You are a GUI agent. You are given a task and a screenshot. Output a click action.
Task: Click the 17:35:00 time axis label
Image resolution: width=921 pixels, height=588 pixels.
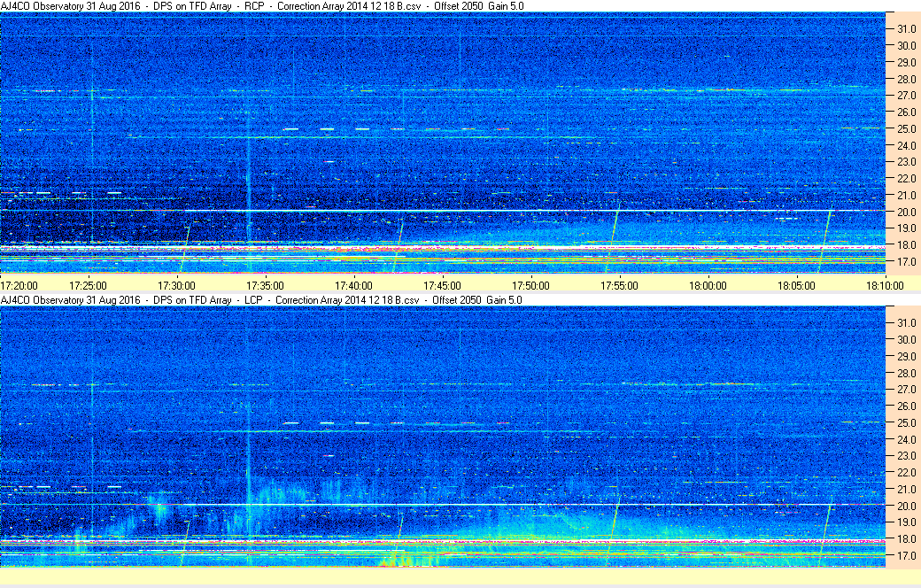click(x=266, y=286)
